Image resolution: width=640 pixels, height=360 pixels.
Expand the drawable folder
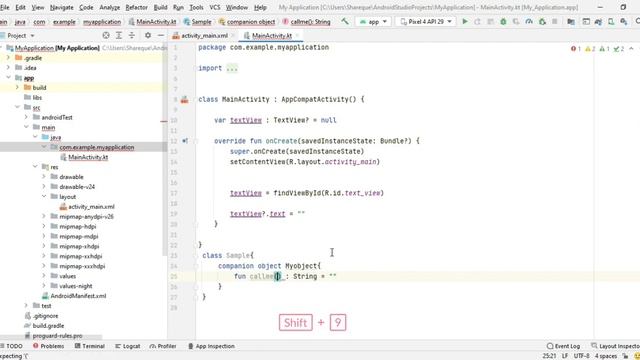coord(44,177)
